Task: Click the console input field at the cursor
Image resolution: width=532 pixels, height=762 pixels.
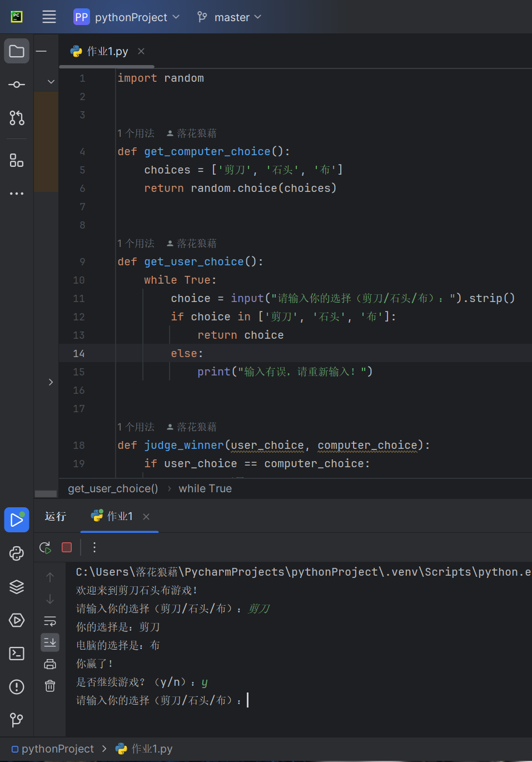Action: tap(248, 700)
